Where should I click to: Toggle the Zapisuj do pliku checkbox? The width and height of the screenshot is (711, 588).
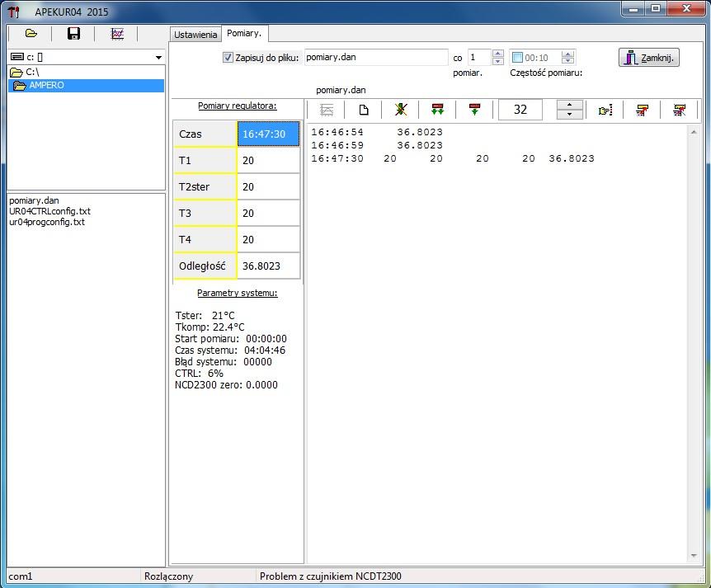coord(228,58)
